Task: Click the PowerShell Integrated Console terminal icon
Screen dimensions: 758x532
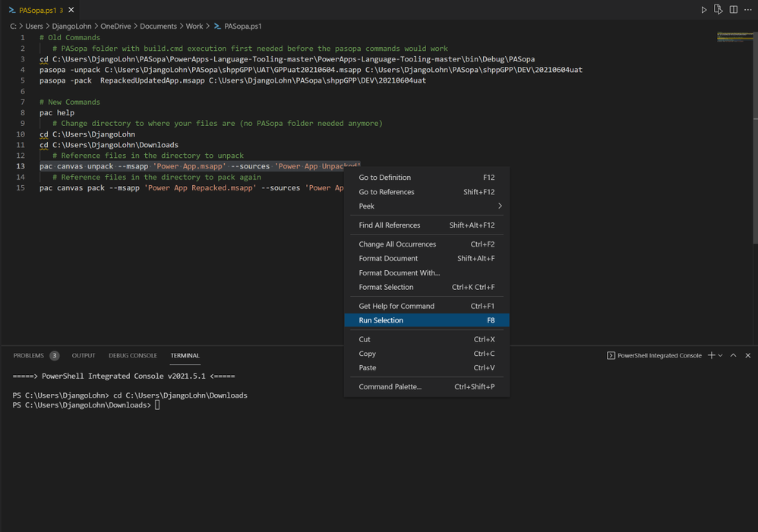Action: tap(610, 355)
